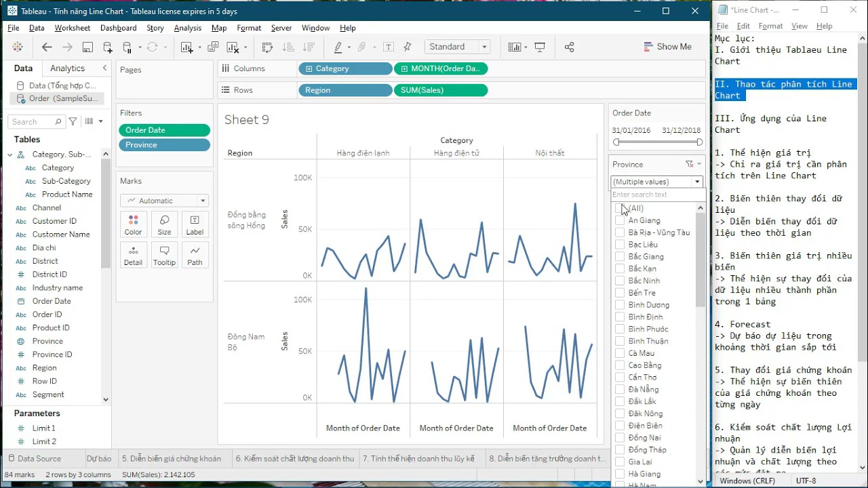Screen dimensions: 868x488
Task: Click the New Data Source icon
Action: click(x=108, y=47)
